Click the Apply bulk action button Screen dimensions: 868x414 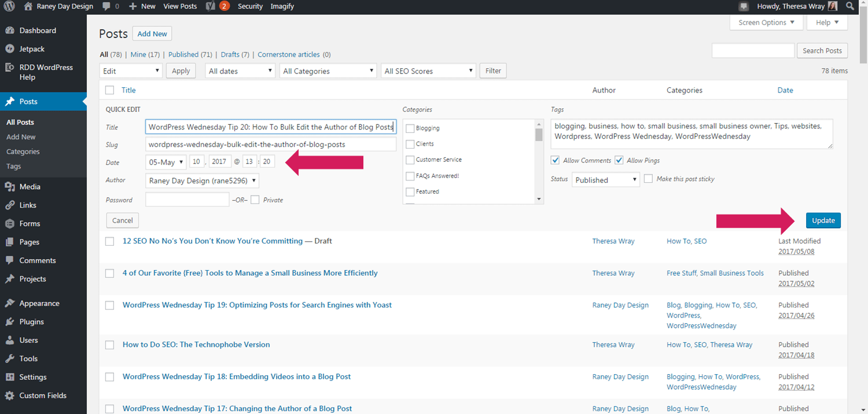(x=181, y=71)
